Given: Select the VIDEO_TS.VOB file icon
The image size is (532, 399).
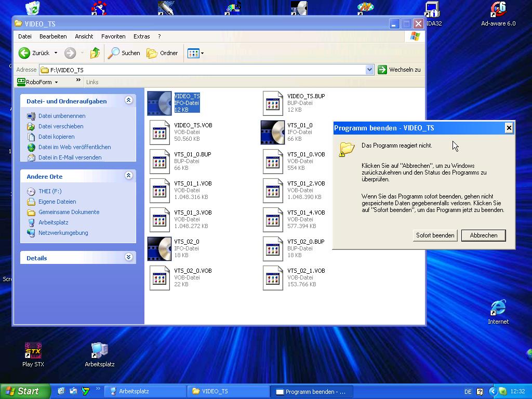Looking at the screenshot, I should pyautogui.click(x=159, y=132).
